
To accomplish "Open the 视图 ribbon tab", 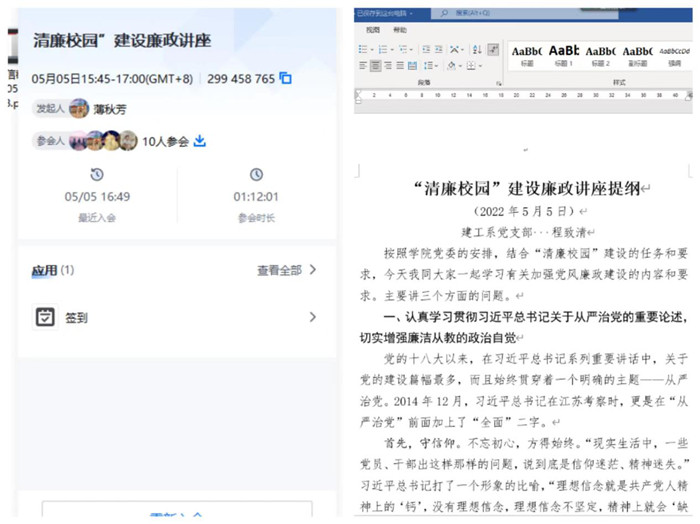I will (x=373, y=30).
